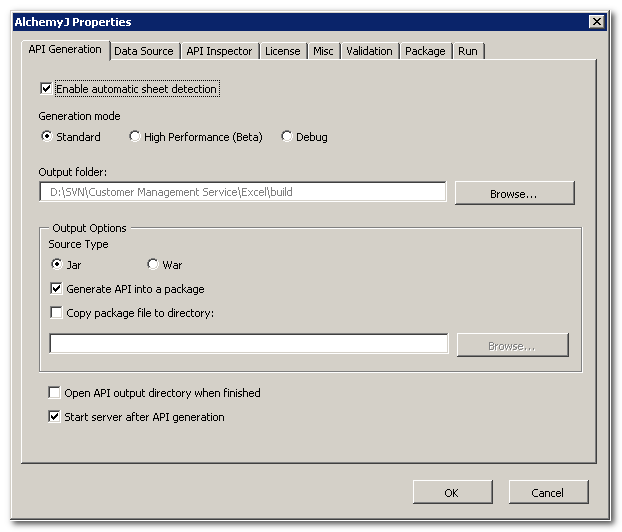Open the Data Source tab
The image size is (622, 532).
point(144,51)
